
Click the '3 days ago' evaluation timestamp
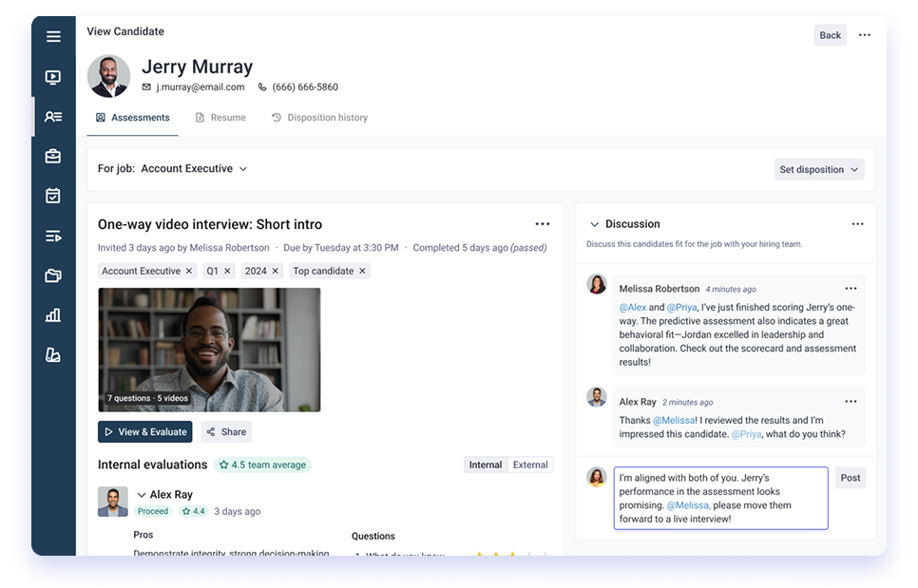coord(238,511)
